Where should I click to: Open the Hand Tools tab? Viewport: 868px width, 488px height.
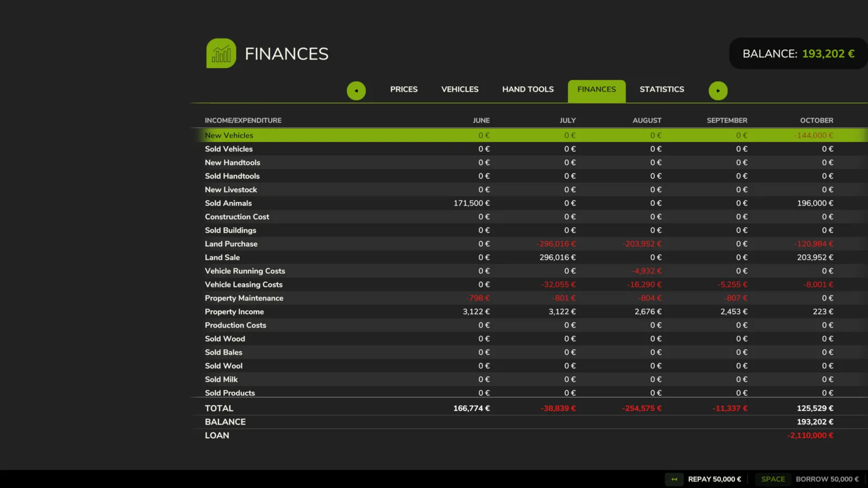(x=528, y=89)
